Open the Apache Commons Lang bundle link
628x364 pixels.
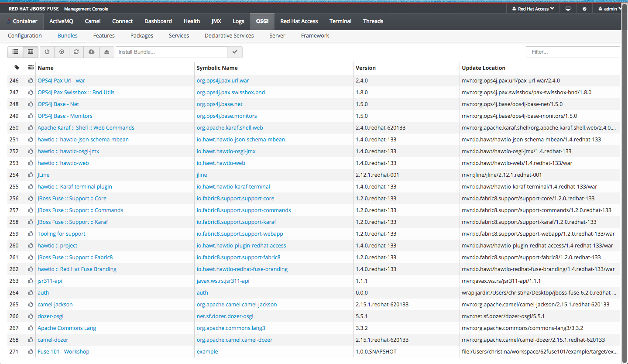point(67,328)
